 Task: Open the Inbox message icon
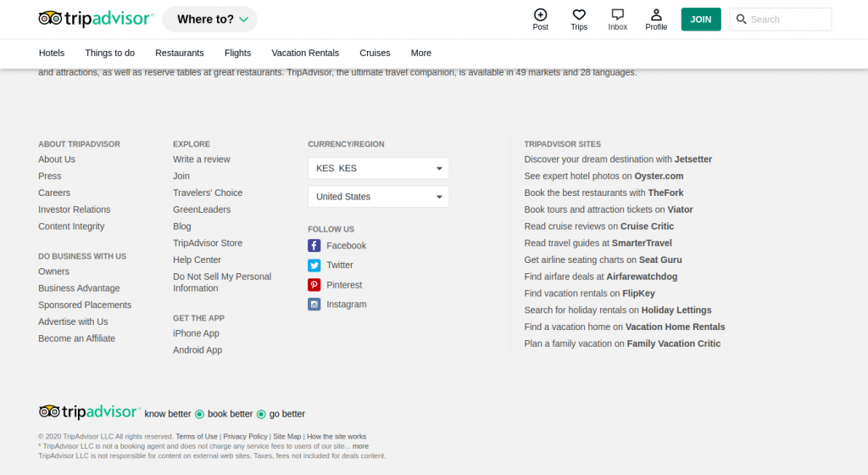(x=617, y=14)
